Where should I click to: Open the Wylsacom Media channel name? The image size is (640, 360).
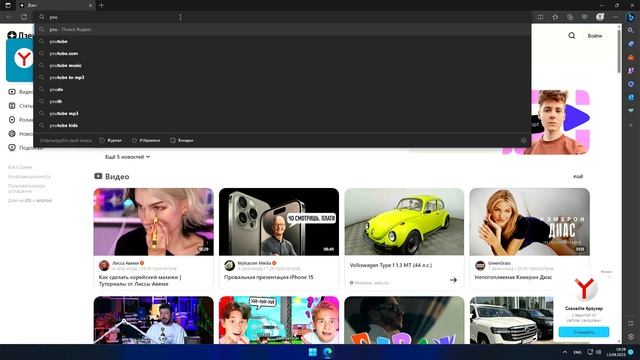(x=254, y=263)
